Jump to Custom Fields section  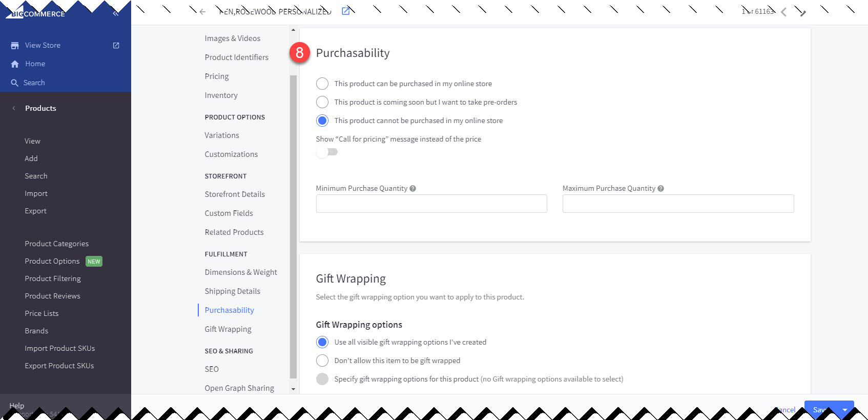coord(229,213)
